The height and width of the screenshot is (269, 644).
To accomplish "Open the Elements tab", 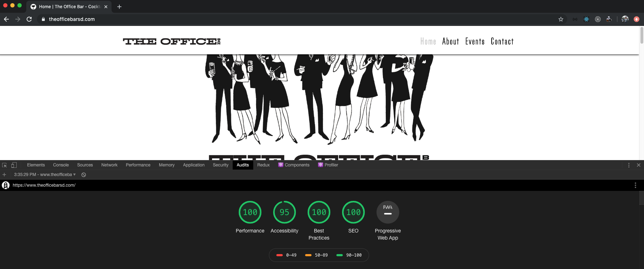I will click(x=36, y=165).
